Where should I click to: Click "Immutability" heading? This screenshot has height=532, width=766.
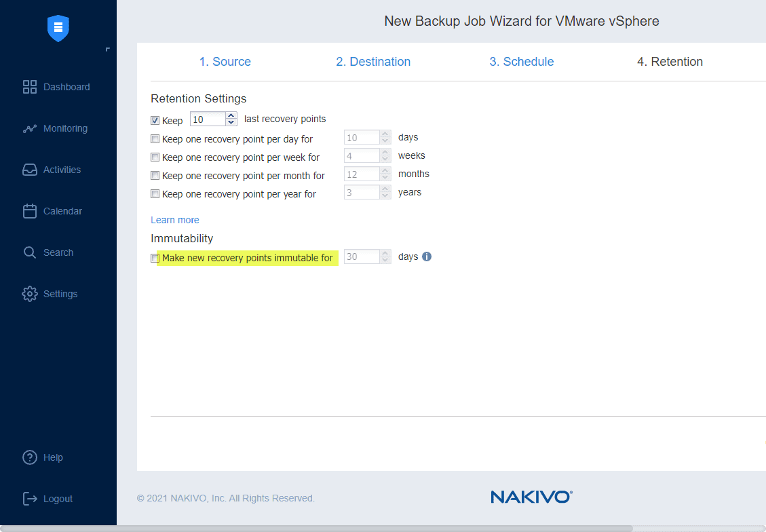(182, 238)
